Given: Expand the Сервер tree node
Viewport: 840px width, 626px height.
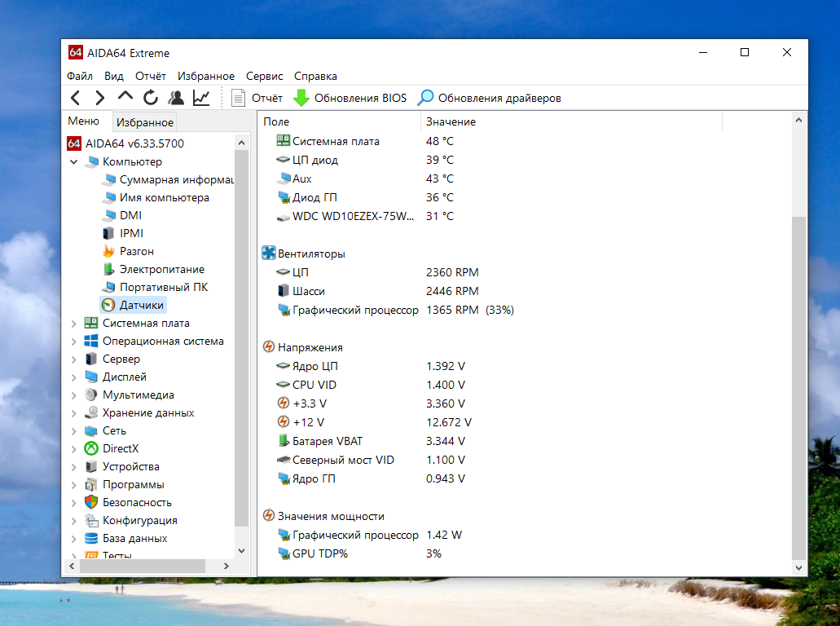Looking at the screenshot, I should pos(74,359).
